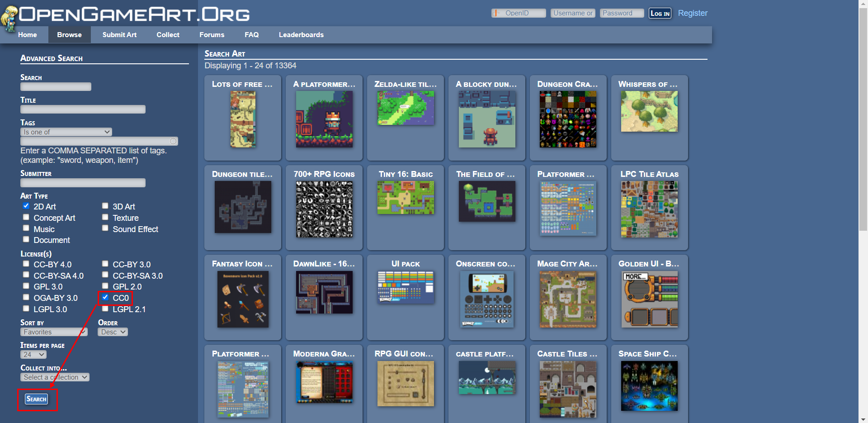Open the Mage City Arcanos thumbnail
The width and height of the screenshot is (868, 423).
point(568,299)
